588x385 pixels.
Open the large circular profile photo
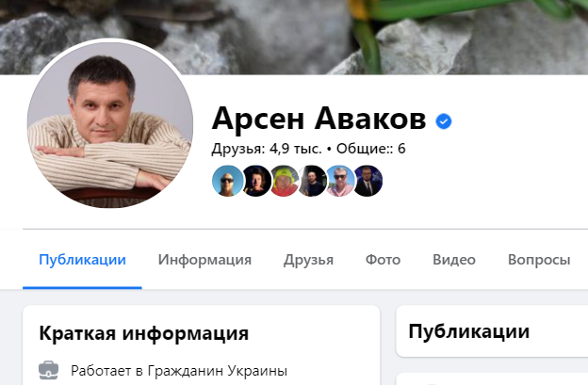pyautogui.click(x=110, y=124)
